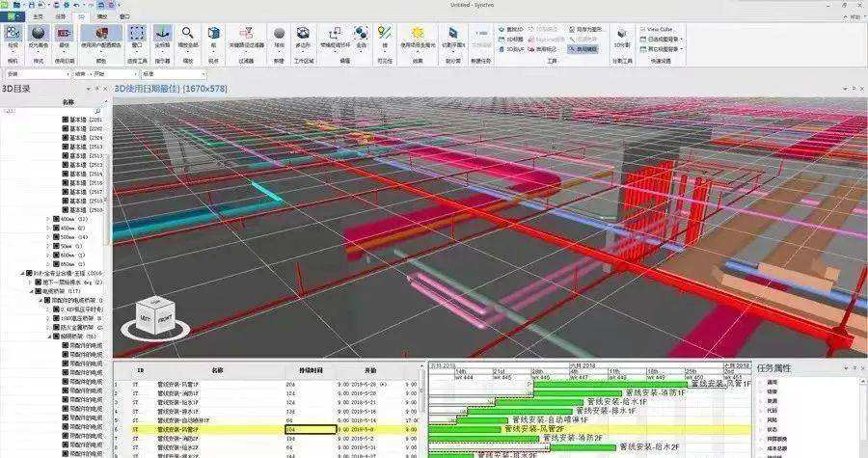868x458 pixels.
Task: Click the magnifier zoom-all icon
Action: (x=187, y=35)
